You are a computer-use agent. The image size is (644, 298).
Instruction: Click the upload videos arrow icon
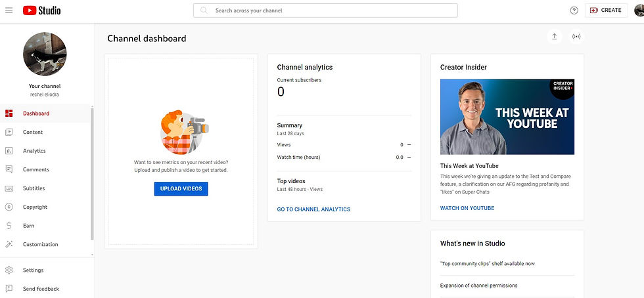click(x=554, y=37)
